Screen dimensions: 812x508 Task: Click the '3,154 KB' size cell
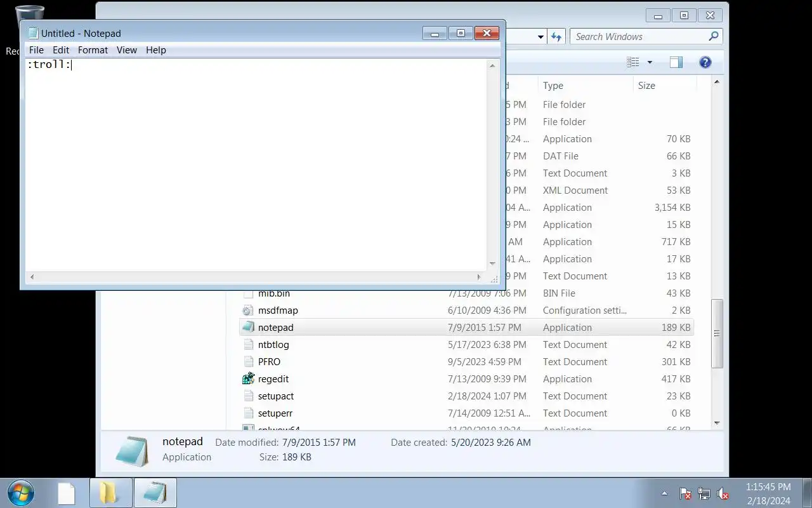tap(672, 208)
